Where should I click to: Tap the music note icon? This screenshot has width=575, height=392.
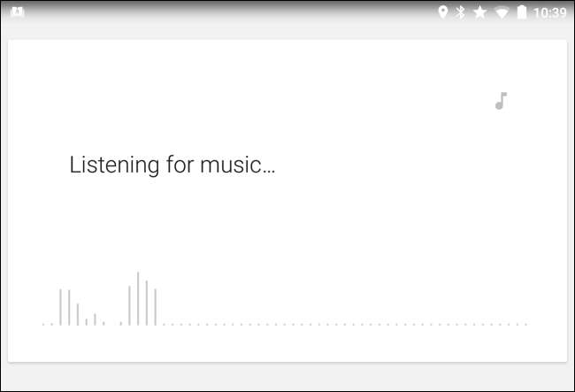point(501,101)
